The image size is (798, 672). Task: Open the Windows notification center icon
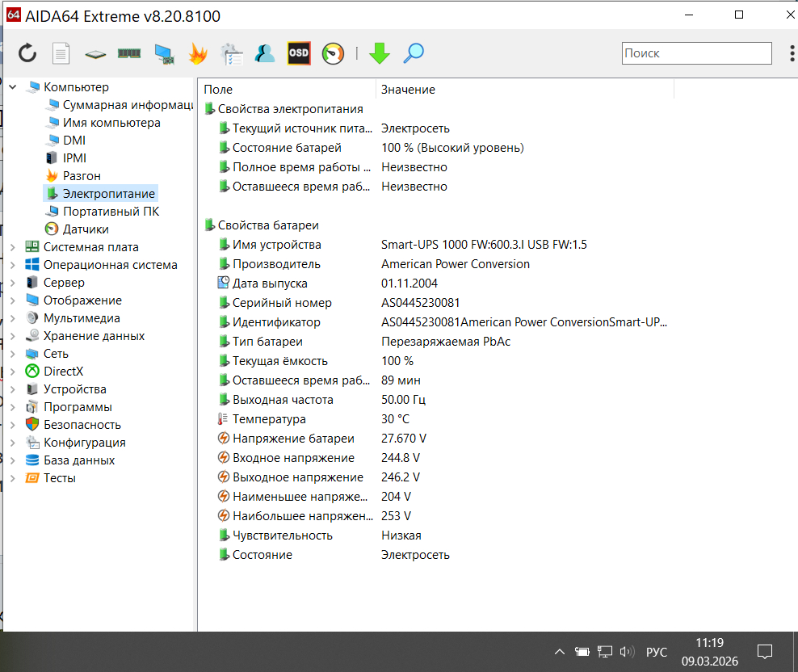click(764, 652)
